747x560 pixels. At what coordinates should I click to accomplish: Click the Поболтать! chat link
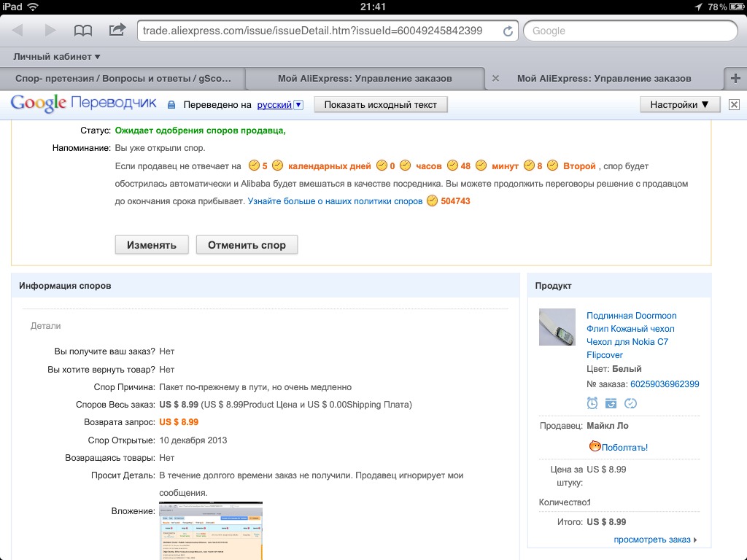[624, 447]
